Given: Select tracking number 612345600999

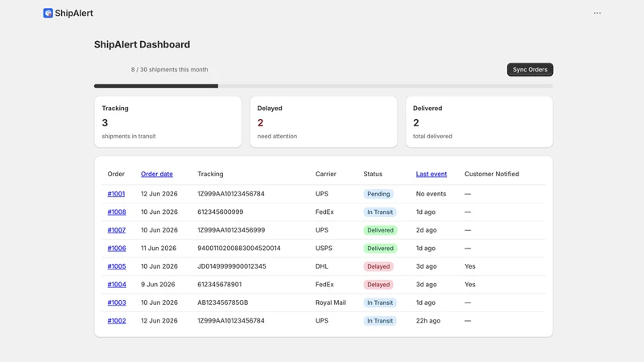Looking at the screenshot, I should (220, 212).
